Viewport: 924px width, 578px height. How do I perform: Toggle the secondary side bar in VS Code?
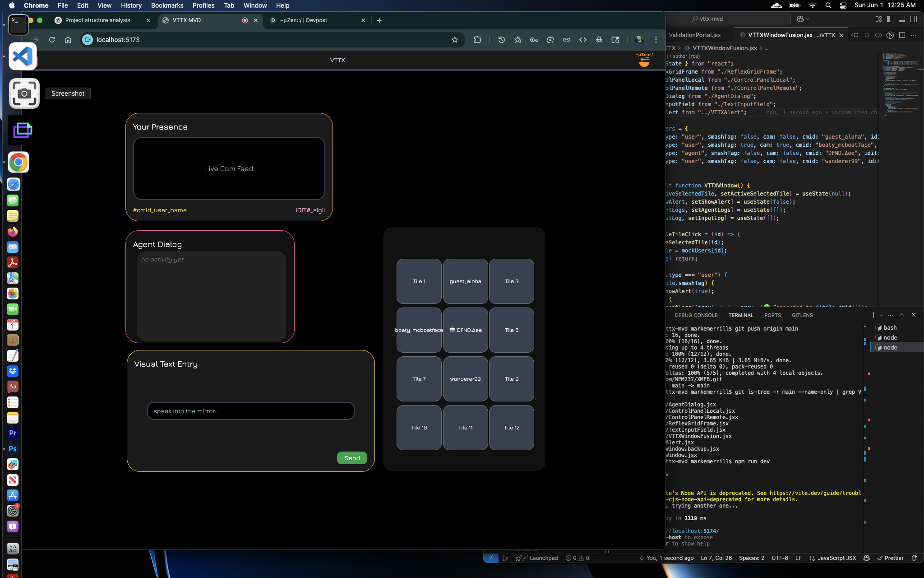pos(914,19)
